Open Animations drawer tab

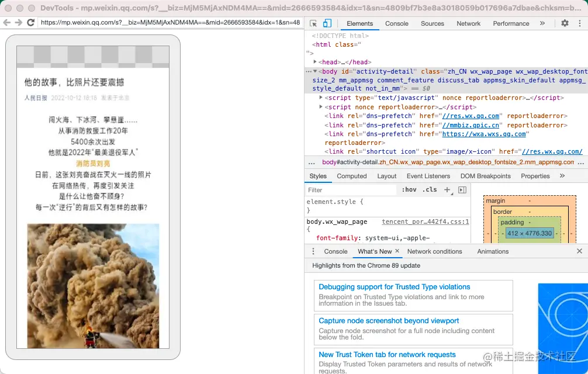click(493, 251)
